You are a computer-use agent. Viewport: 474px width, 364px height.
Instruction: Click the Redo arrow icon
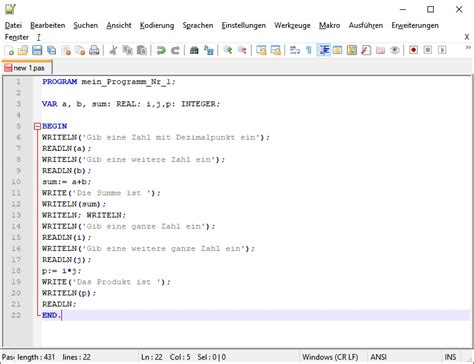[x=175, y=50]
